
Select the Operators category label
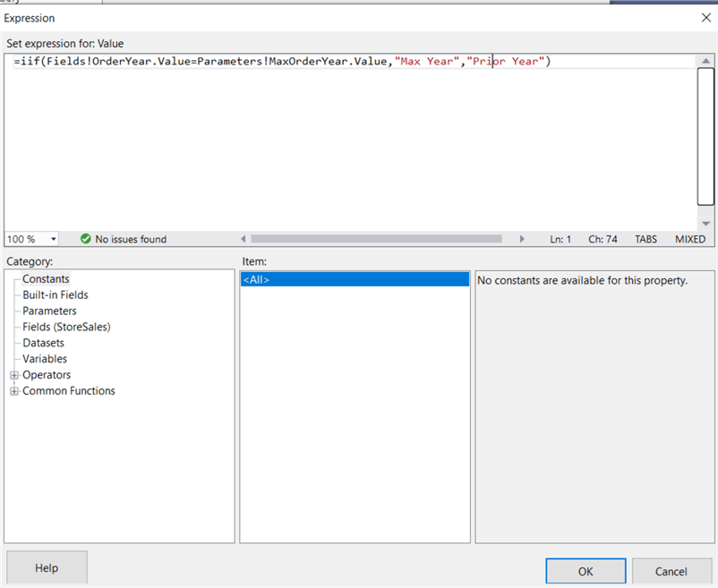[x=47, y=375]
